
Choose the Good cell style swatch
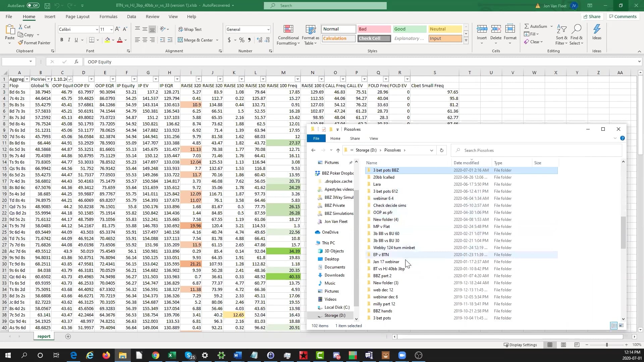[409, 29]
